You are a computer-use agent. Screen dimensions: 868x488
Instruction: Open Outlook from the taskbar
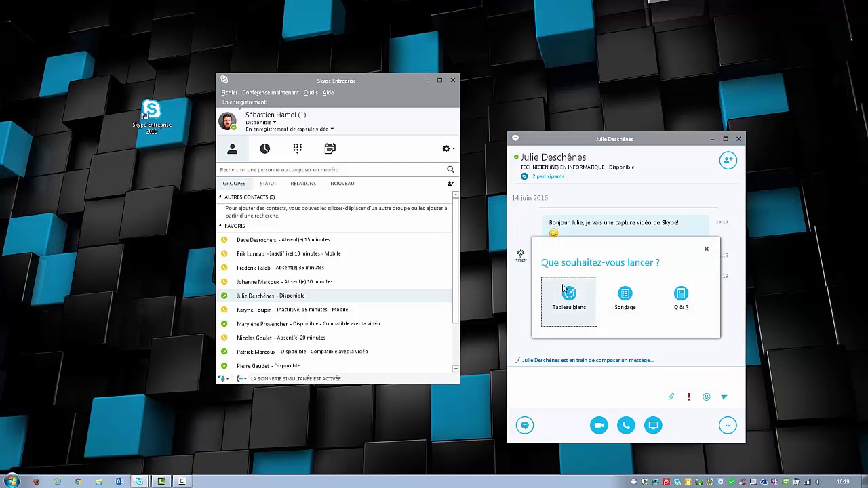pos(119,481)
